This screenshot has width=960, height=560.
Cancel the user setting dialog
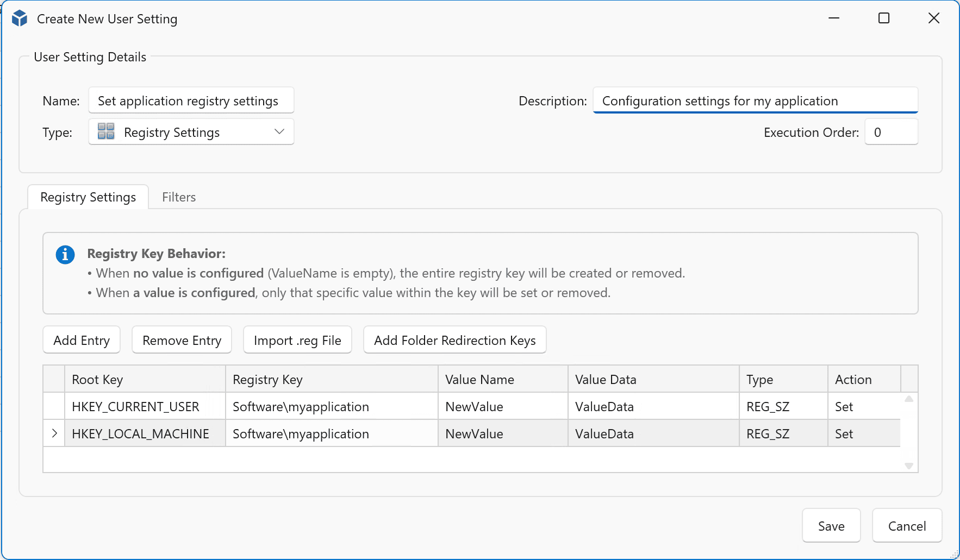pyautogui.click(x=907, y=526)
